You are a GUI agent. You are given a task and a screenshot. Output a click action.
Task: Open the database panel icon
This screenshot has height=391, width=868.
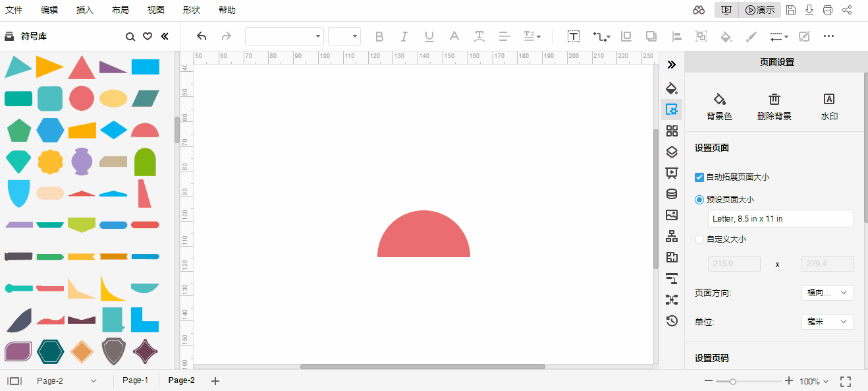click(672, 194)
